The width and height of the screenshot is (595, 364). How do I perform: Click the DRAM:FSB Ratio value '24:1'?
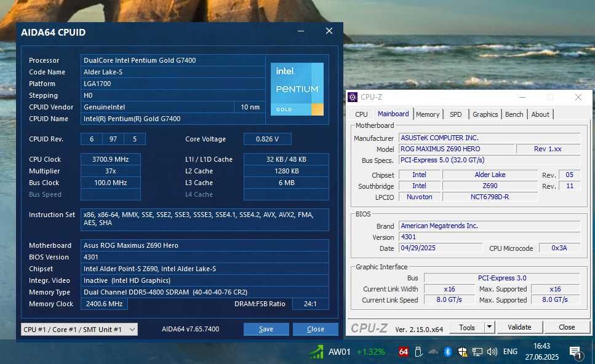tap(310, 304)
